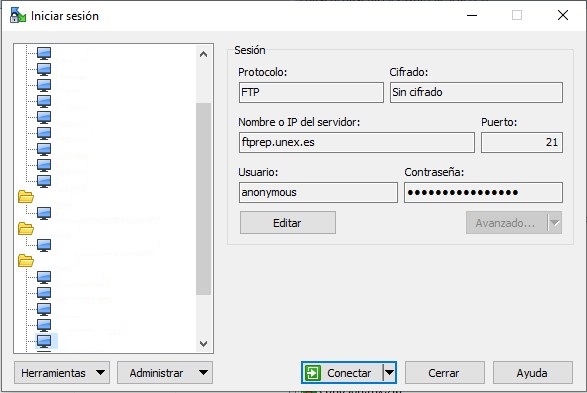Open the Administrar dropdown menu
Viewport: 587px width, 393px height.
click(x=165, y=373)
